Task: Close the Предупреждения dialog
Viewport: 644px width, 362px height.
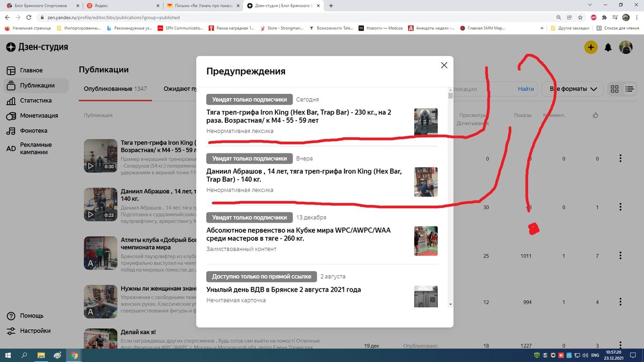Action: coord(444,65)
